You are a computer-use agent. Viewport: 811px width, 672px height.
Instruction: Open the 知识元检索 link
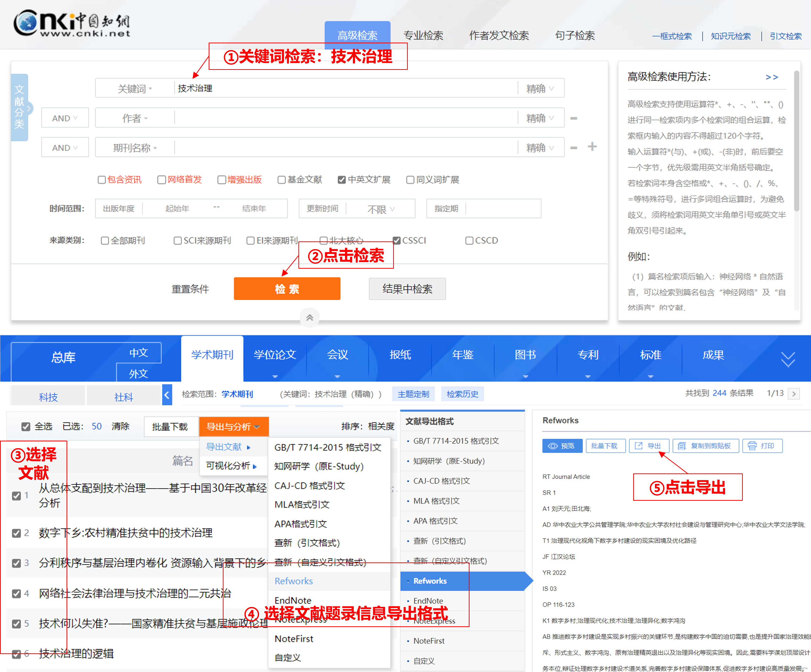pyautogui.click(x=731, y=36)
